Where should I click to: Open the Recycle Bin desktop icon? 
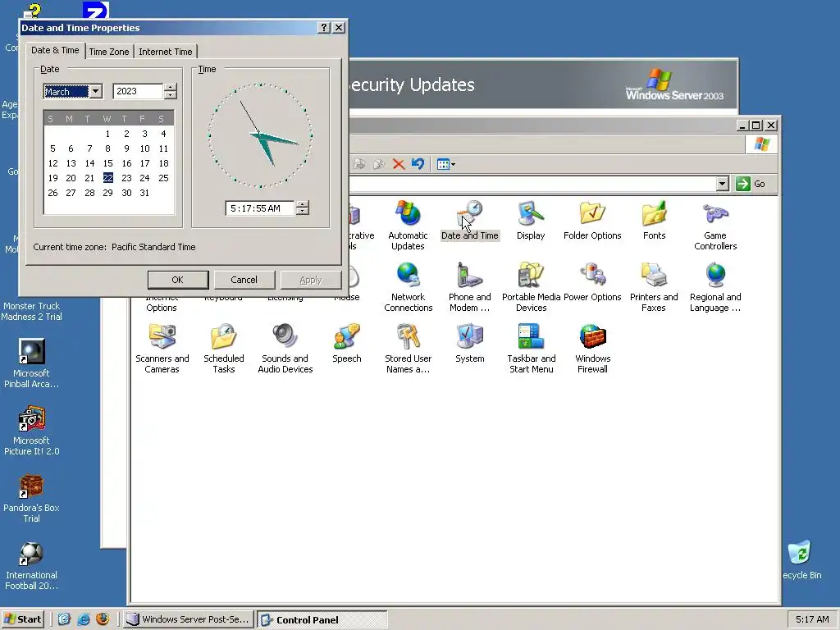801,559
